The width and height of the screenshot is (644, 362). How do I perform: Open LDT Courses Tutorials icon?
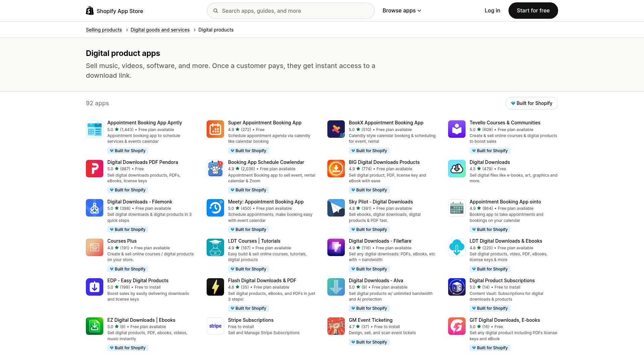[215, 247]
